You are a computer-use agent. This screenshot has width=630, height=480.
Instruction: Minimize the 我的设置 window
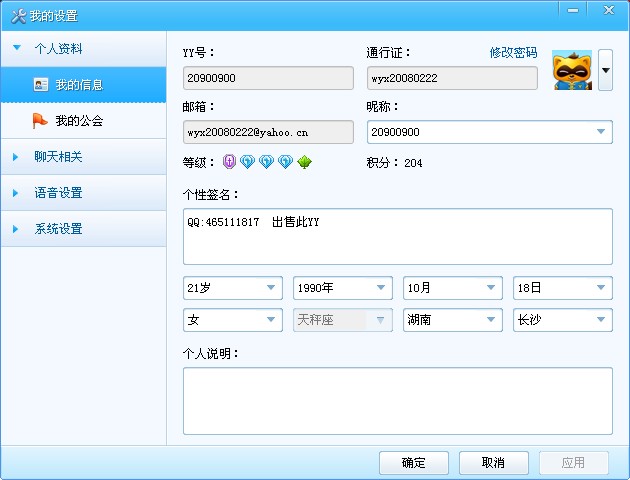[x=573, y=10]
